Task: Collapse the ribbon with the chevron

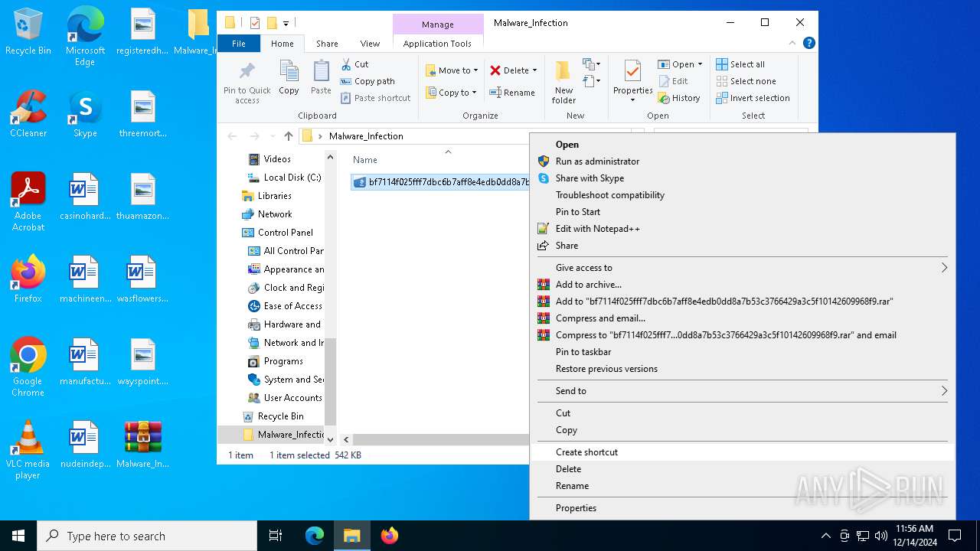Action: point(793,44)
